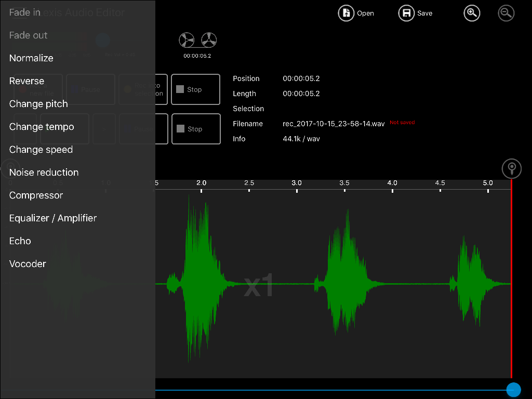Click the right tape reel icon

(209, 41)
